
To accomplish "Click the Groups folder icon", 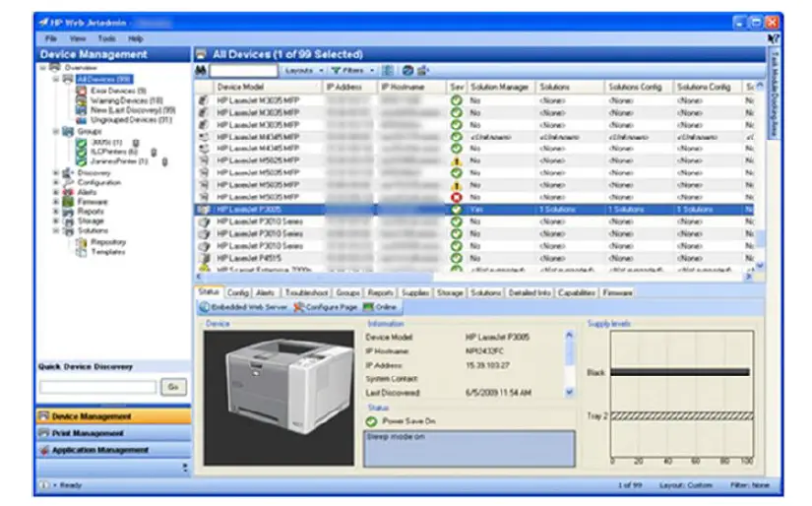I will (x=68, y=132).
